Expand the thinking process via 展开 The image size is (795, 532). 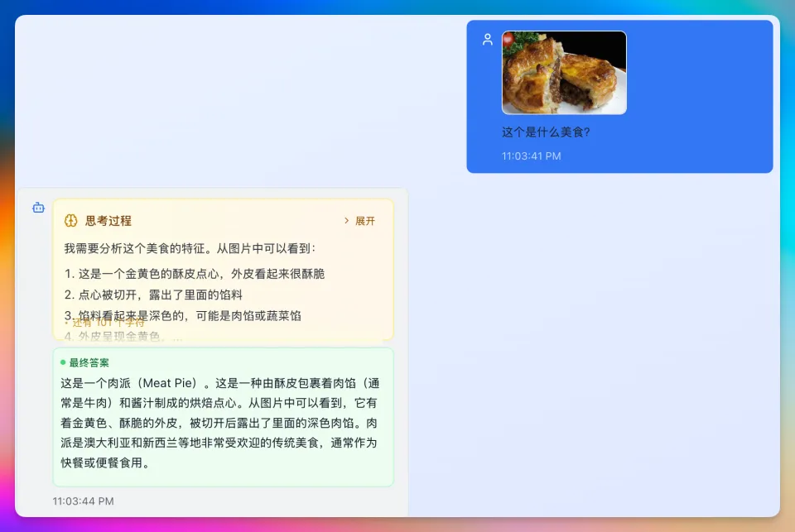[x=364, y=221]
